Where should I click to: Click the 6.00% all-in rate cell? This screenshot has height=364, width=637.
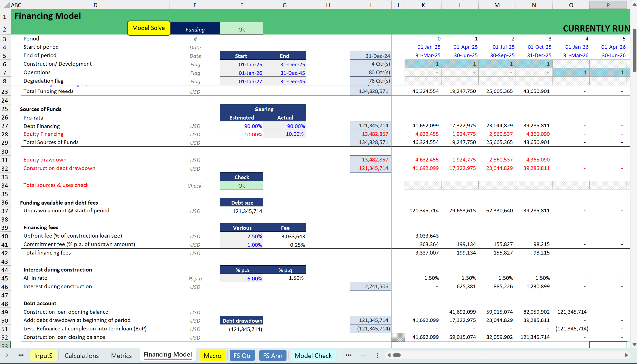(241, 278)
